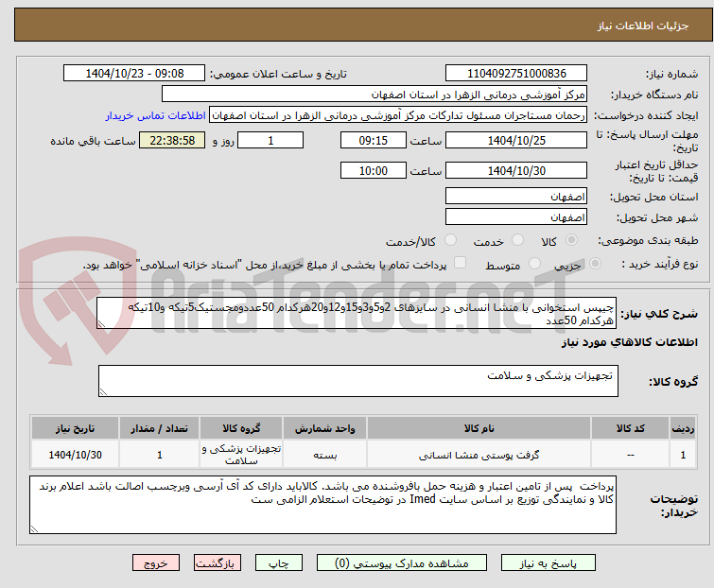This screenshot has height=588, width=714.
Task: Click the validity time field 10:00
Action: [x=373, y=170]
